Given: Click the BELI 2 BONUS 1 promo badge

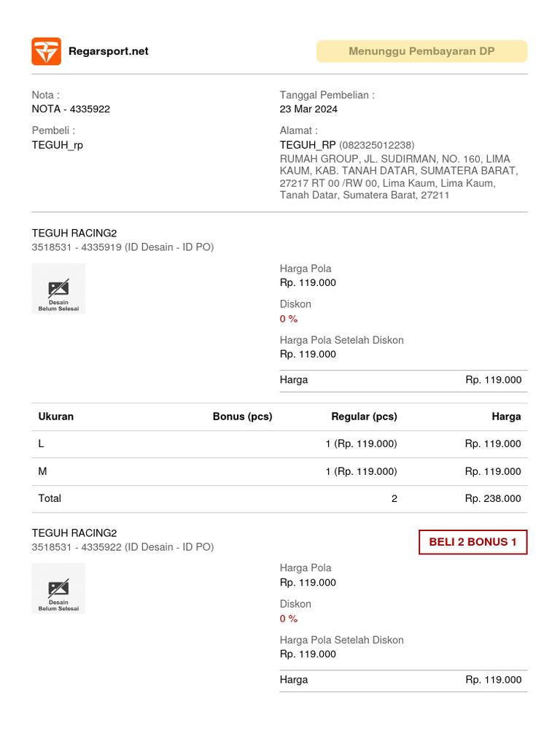Looking at the screenshot, I should click(x=472, y=542).
